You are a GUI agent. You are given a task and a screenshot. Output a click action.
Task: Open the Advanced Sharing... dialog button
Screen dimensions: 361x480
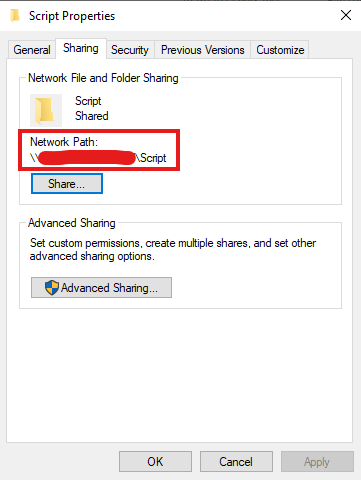tap(101, 287)
